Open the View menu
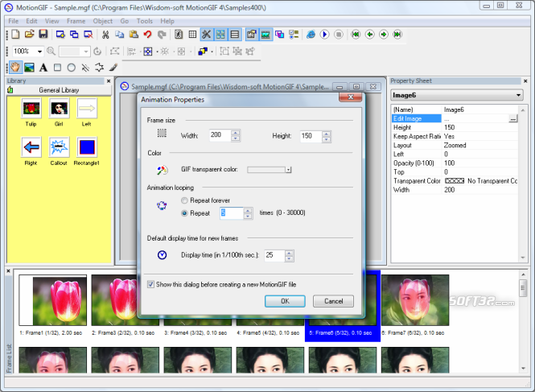 coord(51,21)
